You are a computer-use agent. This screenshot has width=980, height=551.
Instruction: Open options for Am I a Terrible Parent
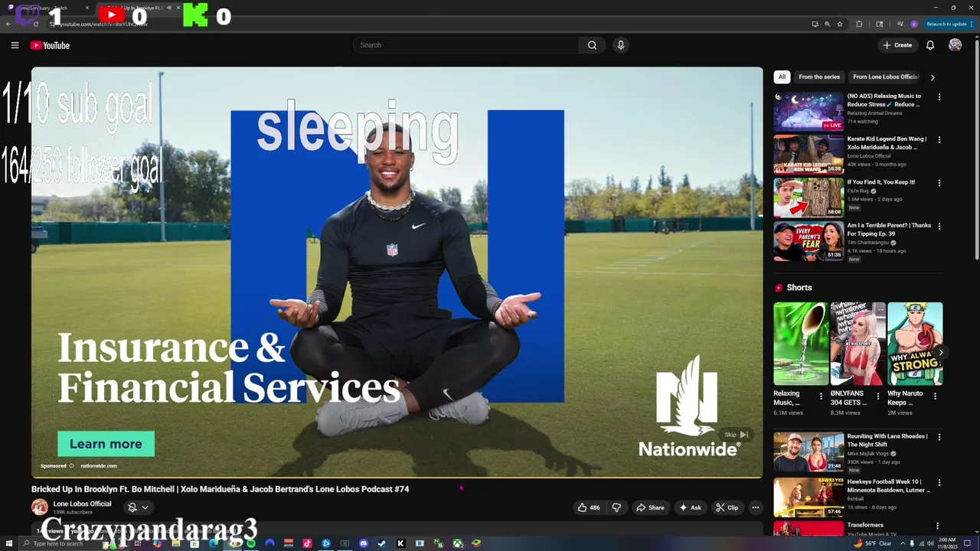pyautogui.click(x=939, y=227)
